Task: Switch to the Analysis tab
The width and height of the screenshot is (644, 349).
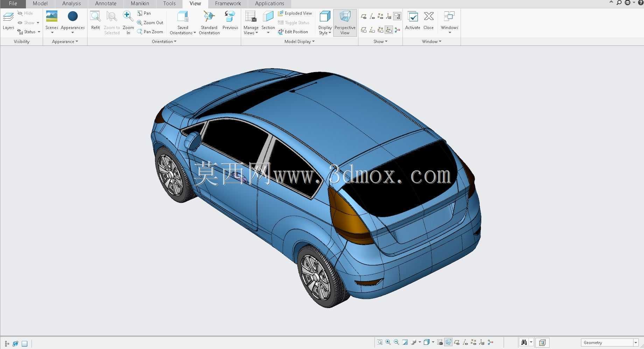Action: coord(71,3)
